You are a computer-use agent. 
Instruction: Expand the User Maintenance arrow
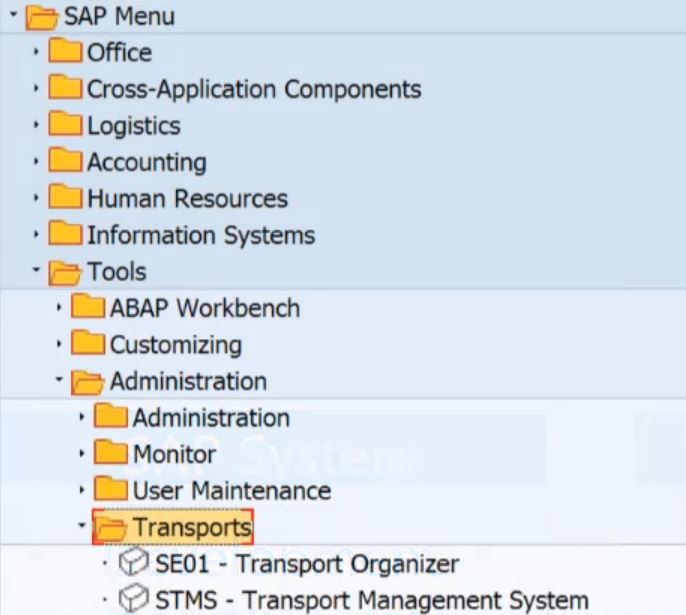click(81, 490)
